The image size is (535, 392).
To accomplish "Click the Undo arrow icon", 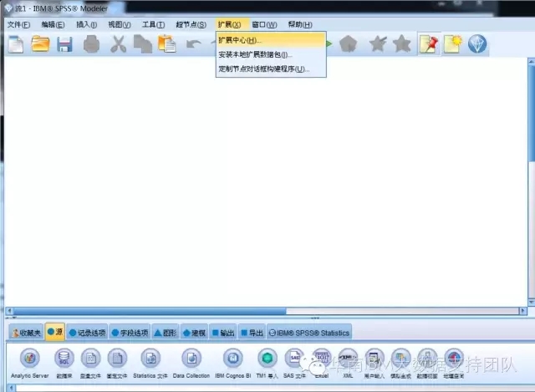I will click(193, 44).
